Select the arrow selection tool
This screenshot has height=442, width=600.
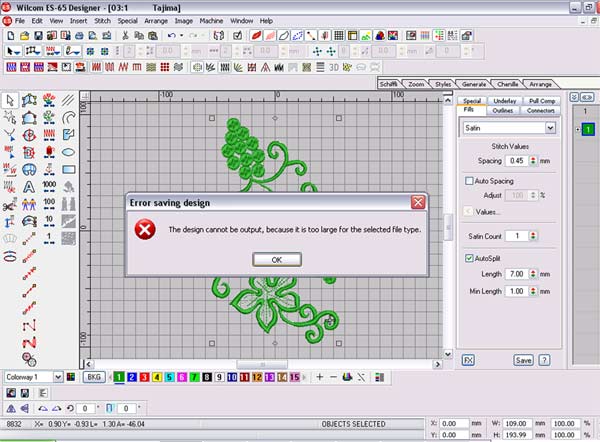[x=9, y=100]
